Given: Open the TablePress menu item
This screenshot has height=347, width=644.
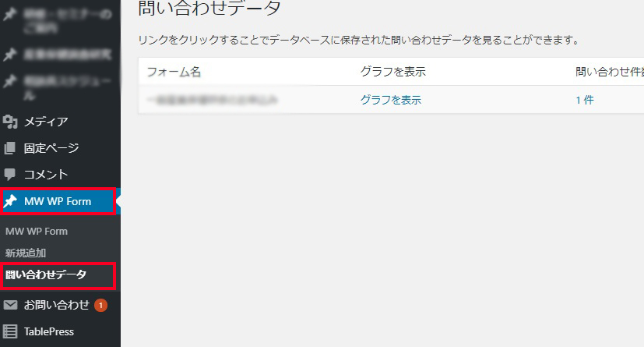Looking at the screenshot, I should click(x=48, y=331).
